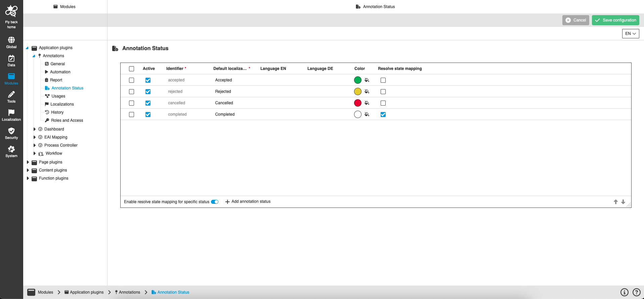
Task: Expand the Function plugins tree node
Action: [28, 178]
